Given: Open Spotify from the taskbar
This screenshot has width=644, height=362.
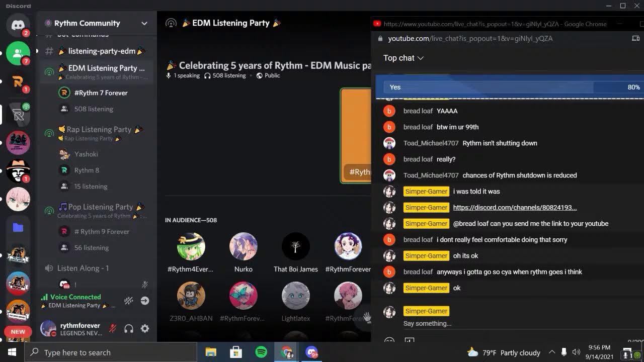Looking at the screenshot, I should [x=261, y=352].
